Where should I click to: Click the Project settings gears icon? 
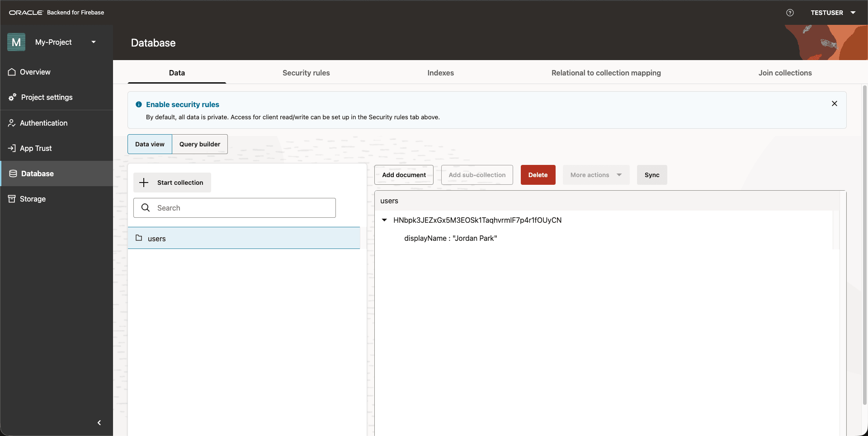click(x=12, y=97)
